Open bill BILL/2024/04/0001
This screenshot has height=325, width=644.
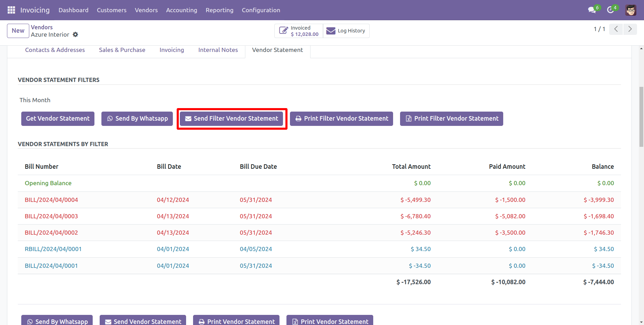coord(51,266)
